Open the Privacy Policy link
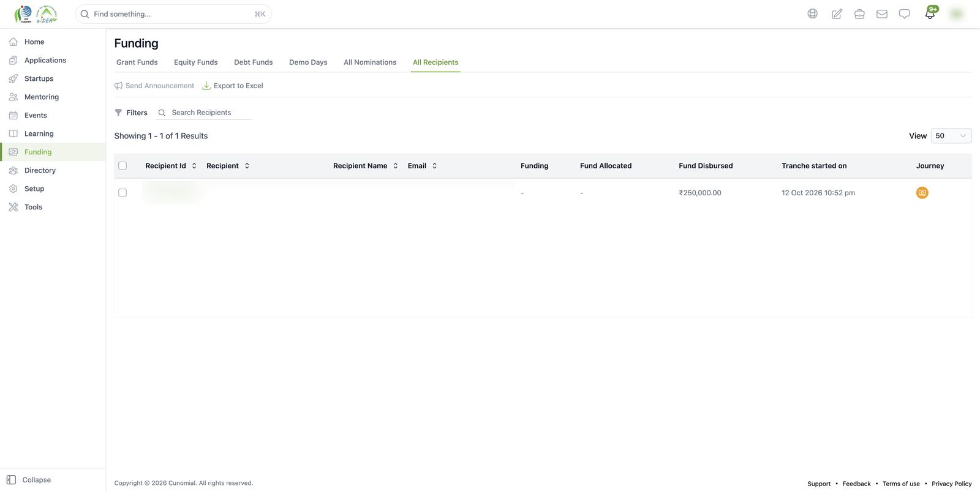980x491 pixels. tap(951, 484)
